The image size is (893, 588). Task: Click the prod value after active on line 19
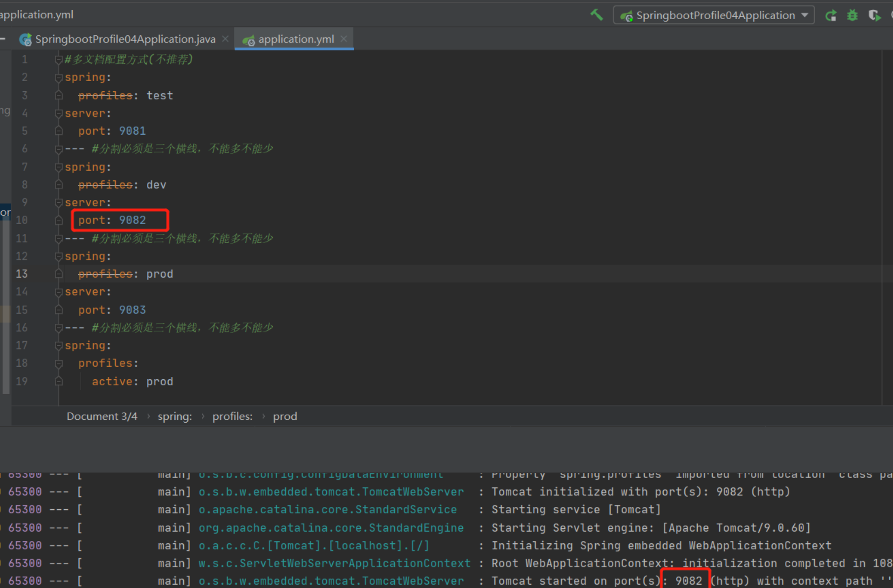160,382
